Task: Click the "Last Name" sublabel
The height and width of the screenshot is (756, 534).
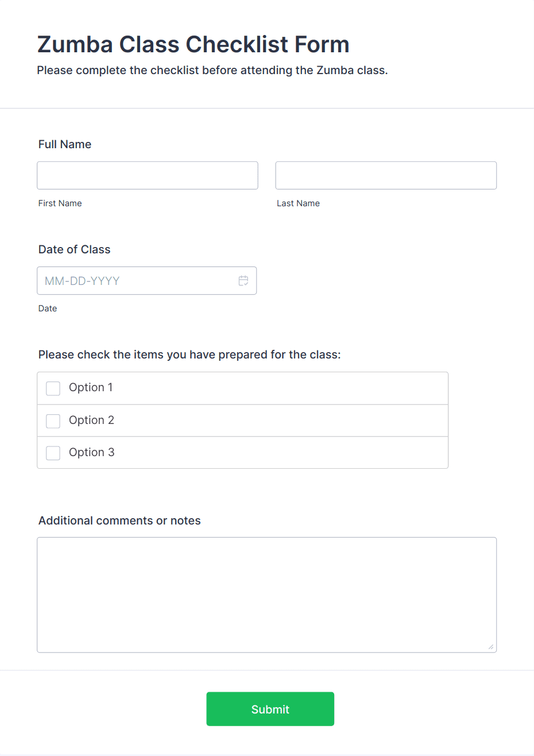Action: tap(298, 203)
